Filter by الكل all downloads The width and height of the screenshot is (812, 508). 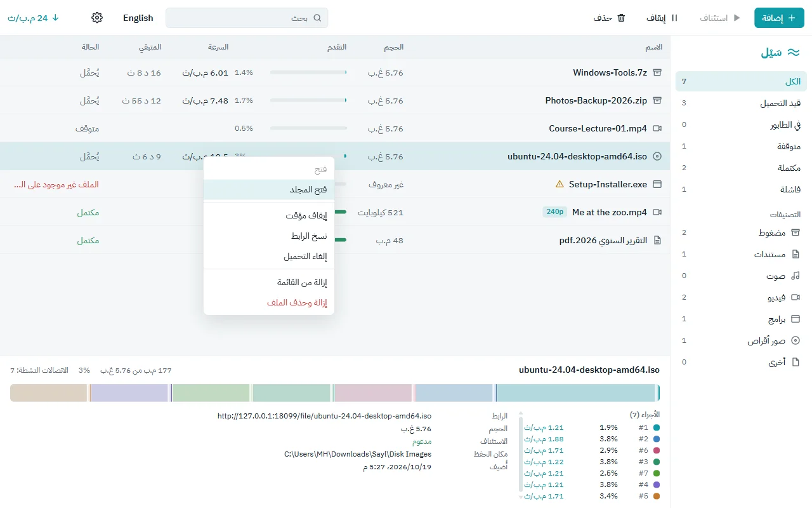(741, 81)
